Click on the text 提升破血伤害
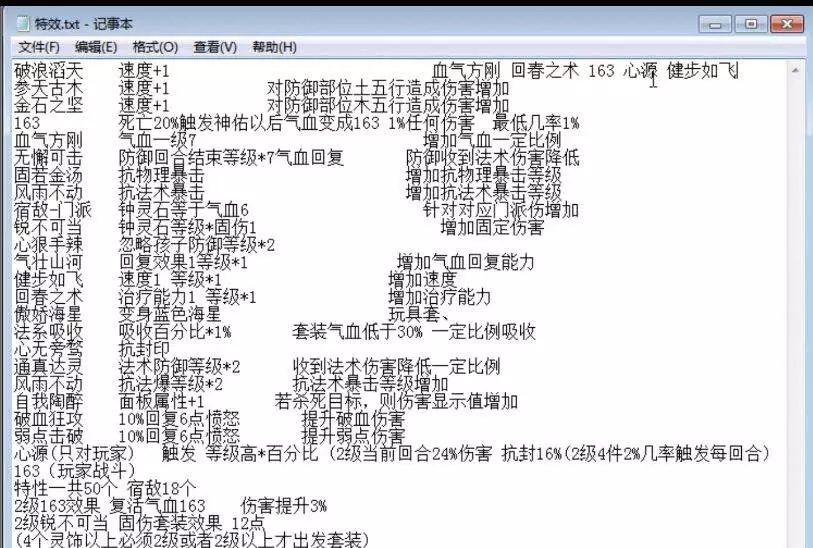 353,419
